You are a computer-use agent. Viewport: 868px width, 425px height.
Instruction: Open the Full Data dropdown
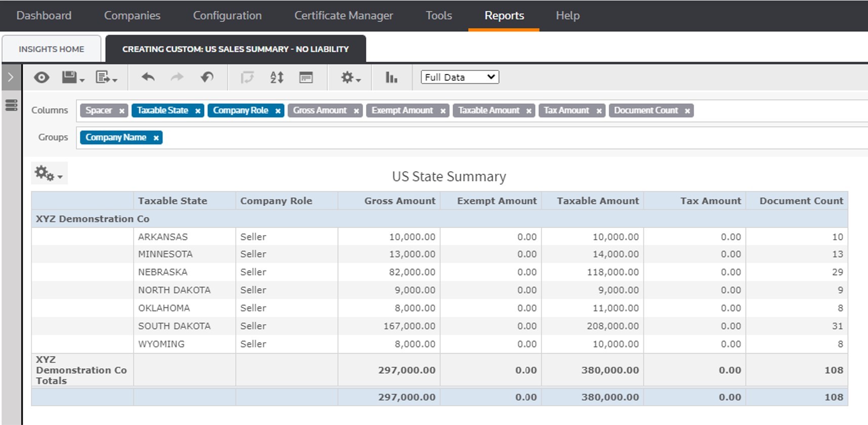(460, 77)
